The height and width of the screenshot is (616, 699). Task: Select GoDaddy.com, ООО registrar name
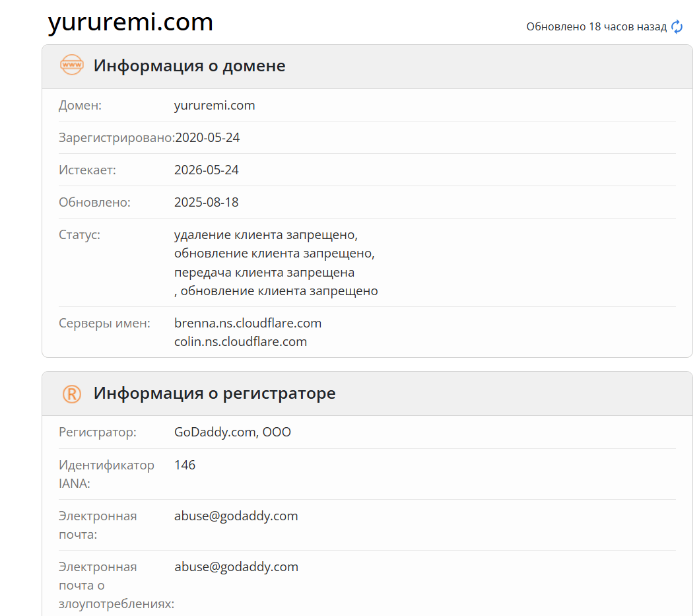tap(232, 432)
